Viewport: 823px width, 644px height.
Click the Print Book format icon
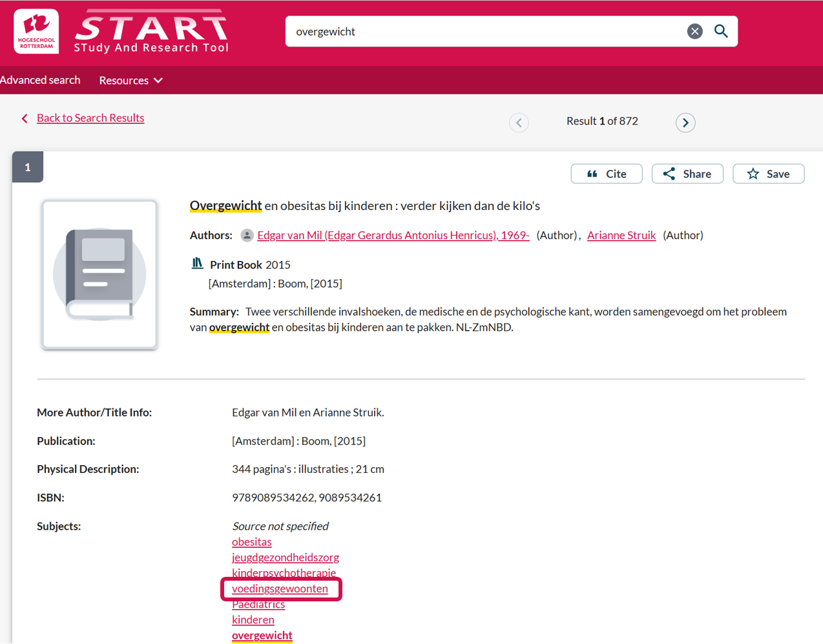(x=198, y=264)
